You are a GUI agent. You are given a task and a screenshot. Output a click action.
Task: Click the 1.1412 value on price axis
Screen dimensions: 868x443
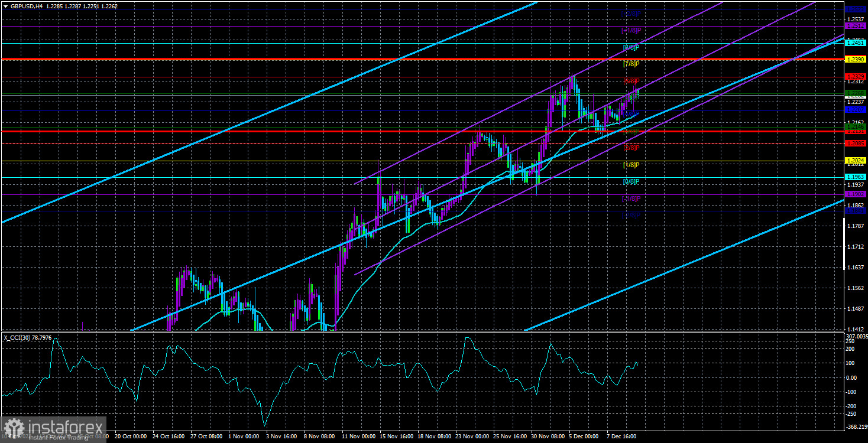[856, 328]
